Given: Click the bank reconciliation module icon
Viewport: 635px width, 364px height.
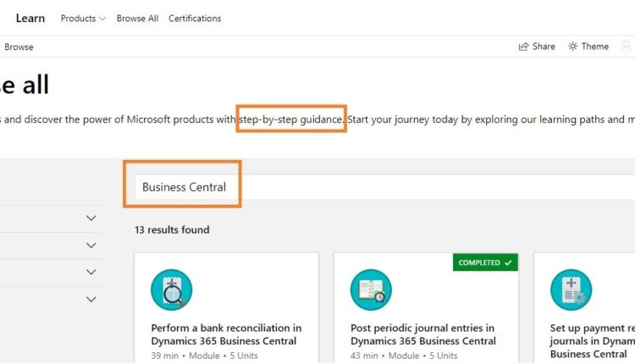Looking at the screenshot, I should [x=171, y=290].
